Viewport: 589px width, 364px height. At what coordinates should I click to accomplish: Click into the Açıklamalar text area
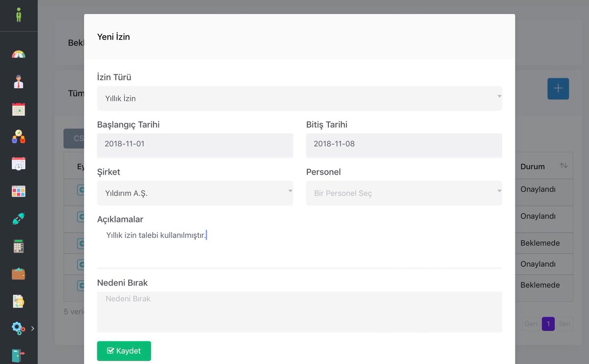coord(299,248)
